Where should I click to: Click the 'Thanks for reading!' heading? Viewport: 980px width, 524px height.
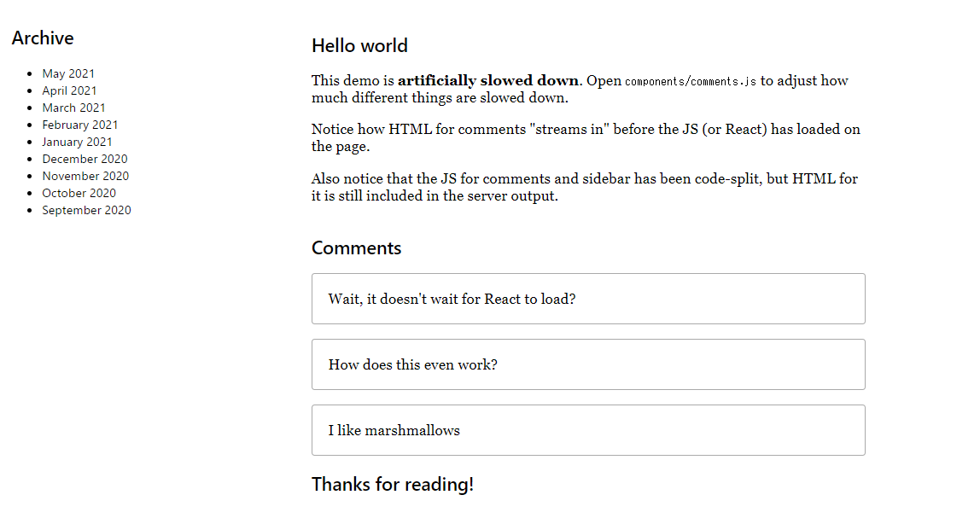(x=393, y=485)
